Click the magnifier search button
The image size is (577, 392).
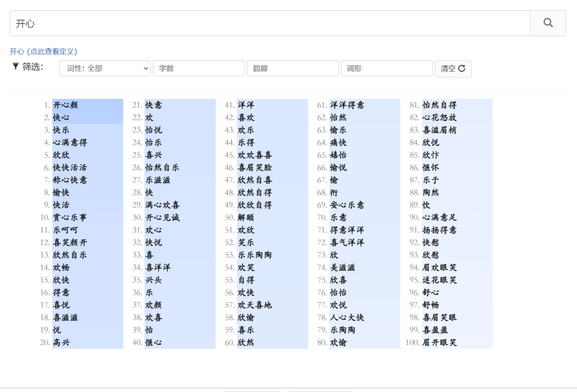point(548,23)
